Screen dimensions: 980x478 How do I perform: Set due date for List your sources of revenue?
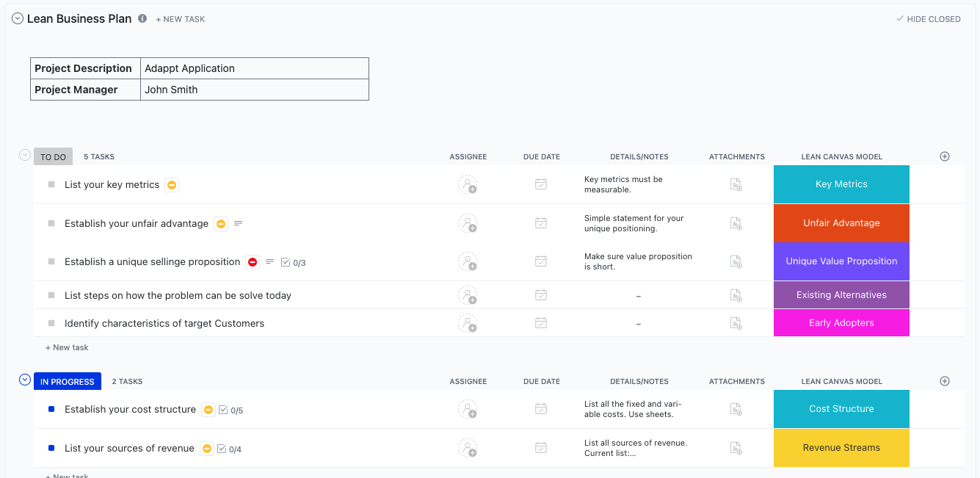541,448
